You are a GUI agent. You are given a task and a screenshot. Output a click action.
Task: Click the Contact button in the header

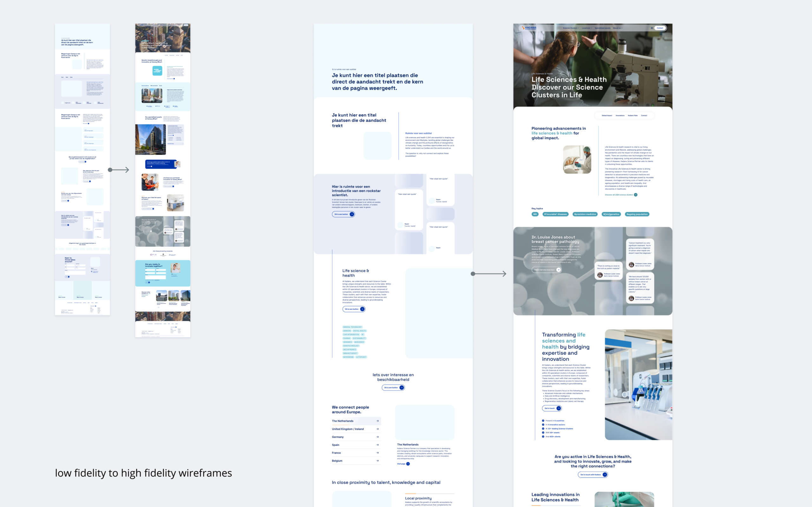click(660, 28)
